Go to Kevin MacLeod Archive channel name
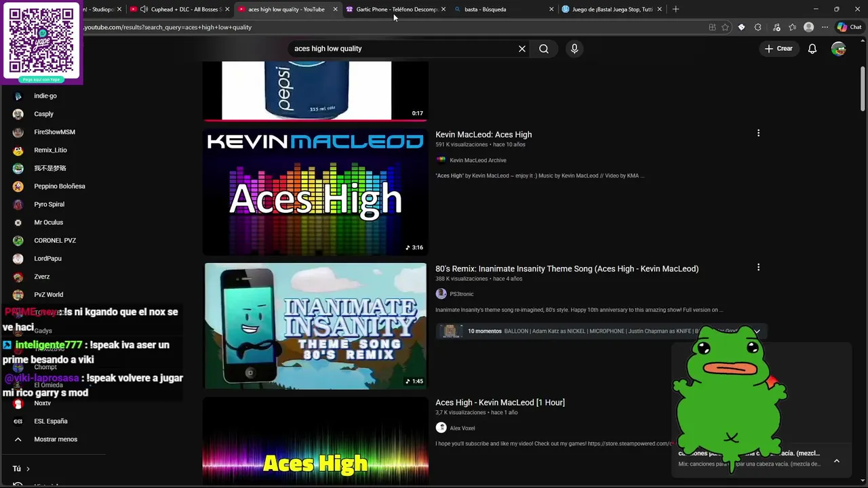Viewport: 868px width, 488px height. coord(478,160)
